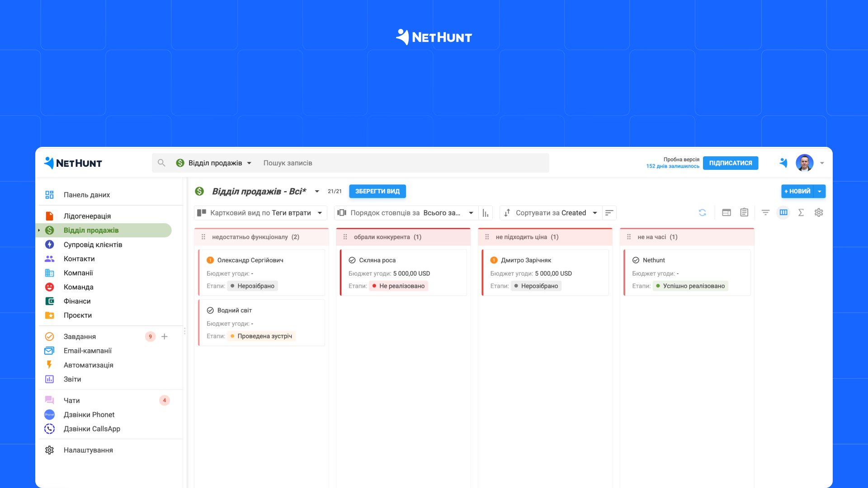This screenshot has height=488, width=868.
Task: Click the Пошук записів search field
Action: point(404,163)
